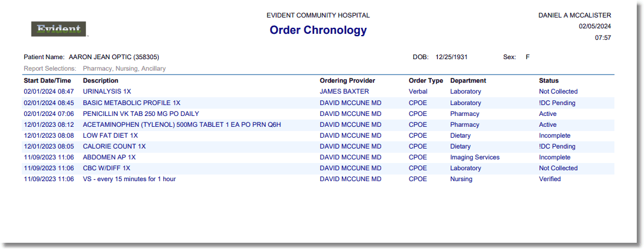Select the Imaging Services department entry
Screen dimensions: 644x250
pyautogui.click(x=474, y=157)
